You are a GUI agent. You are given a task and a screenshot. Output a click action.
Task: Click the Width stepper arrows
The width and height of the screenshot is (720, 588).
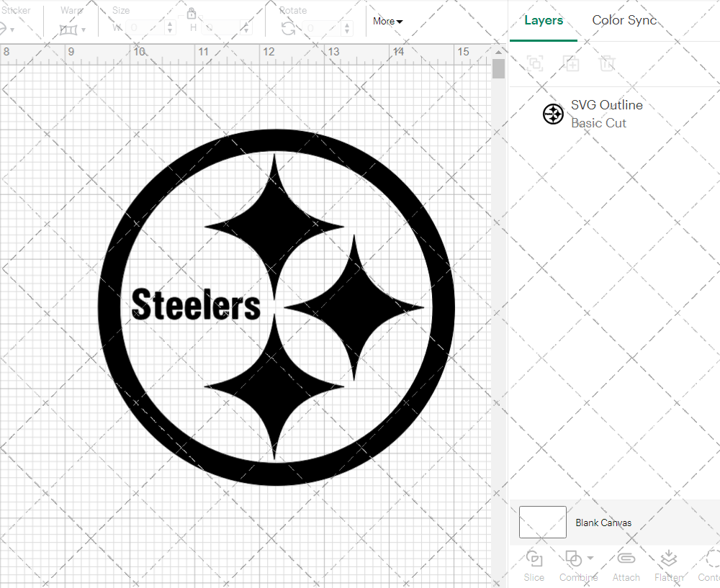pyautogui.click(x=170, y=28)
